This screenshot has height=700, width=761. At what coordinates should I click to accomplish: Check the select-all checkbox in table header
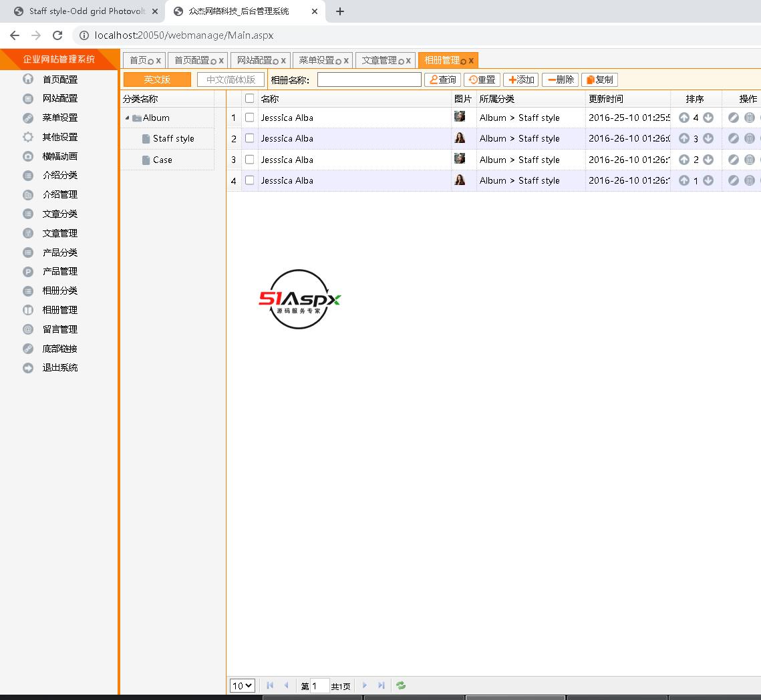tap(250, 99)
